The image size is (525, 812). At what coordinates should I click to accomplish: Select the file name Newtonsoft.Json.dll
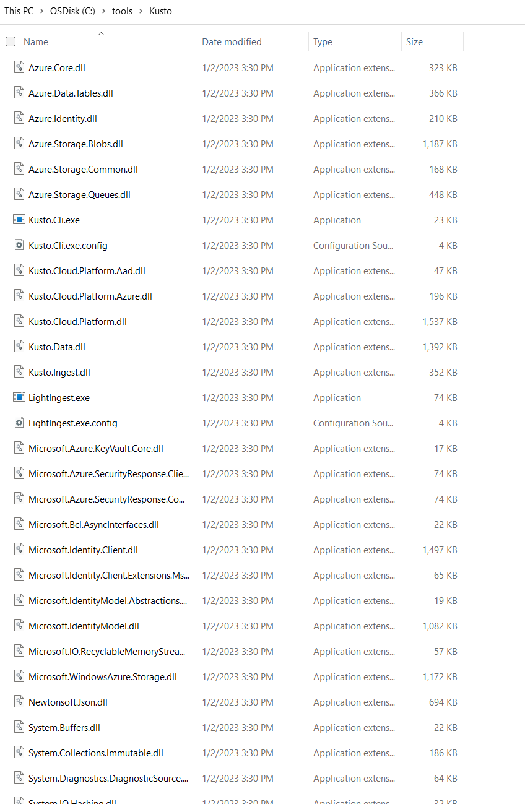tap(68, 702)
